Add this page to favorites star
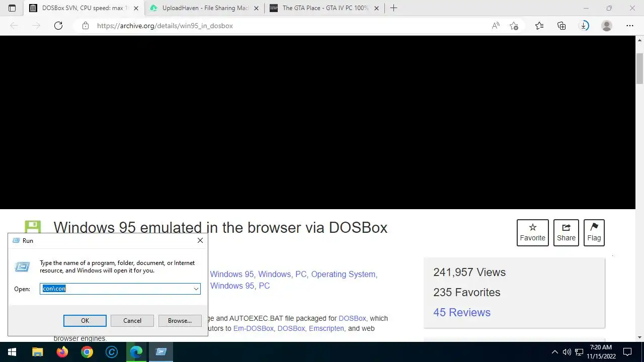The height and width of the screenshot is (362, 644). pos(514,26)
